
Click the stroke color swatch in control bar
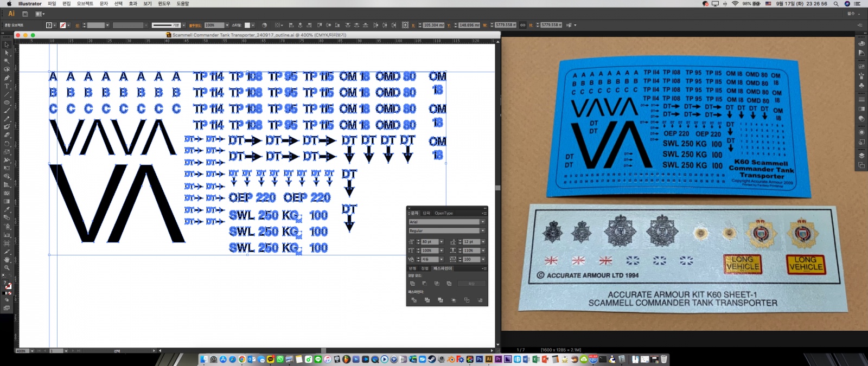[63, 25]
